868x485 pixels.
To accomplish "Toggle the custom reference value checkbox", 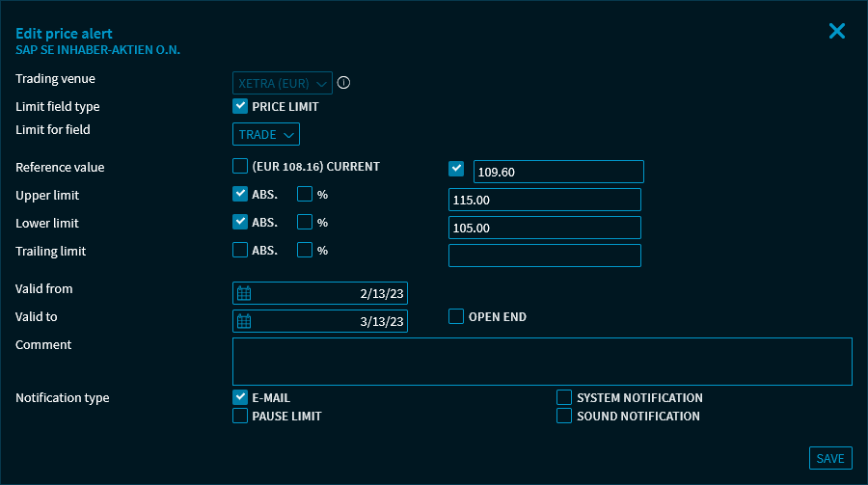I will 457,169.
